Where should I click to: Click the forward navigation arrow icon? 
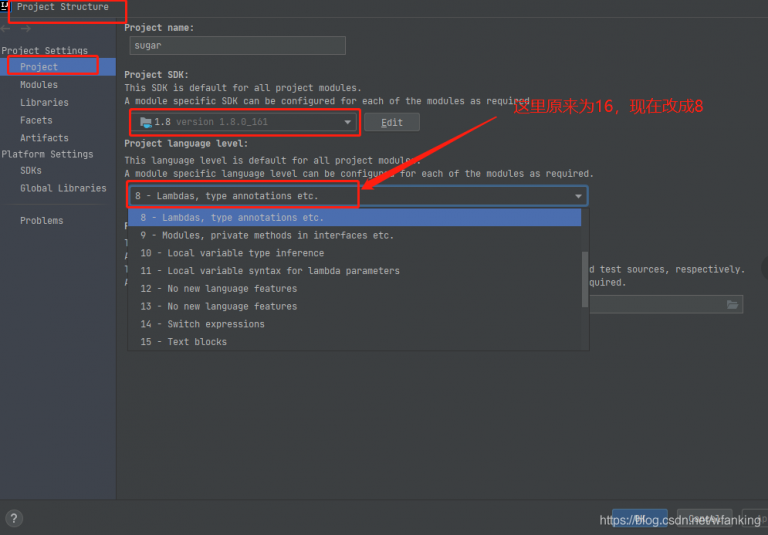[26, 29]
